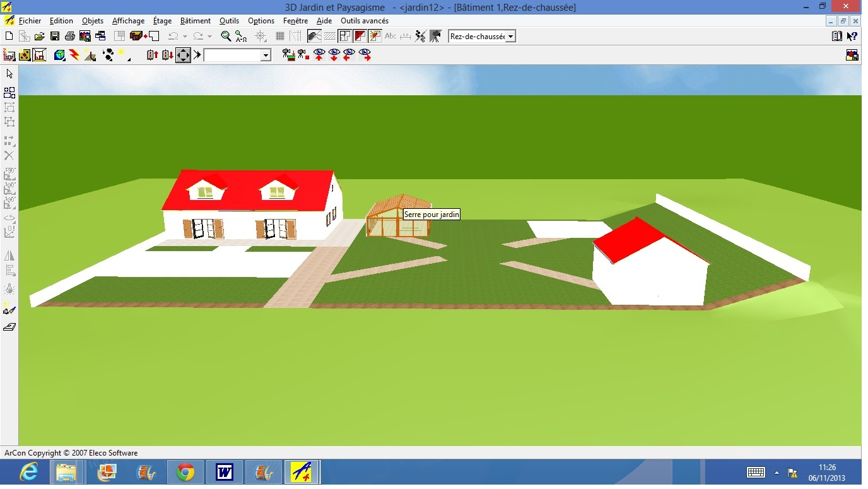Click the eye with up arrow icon

[319, 56]
